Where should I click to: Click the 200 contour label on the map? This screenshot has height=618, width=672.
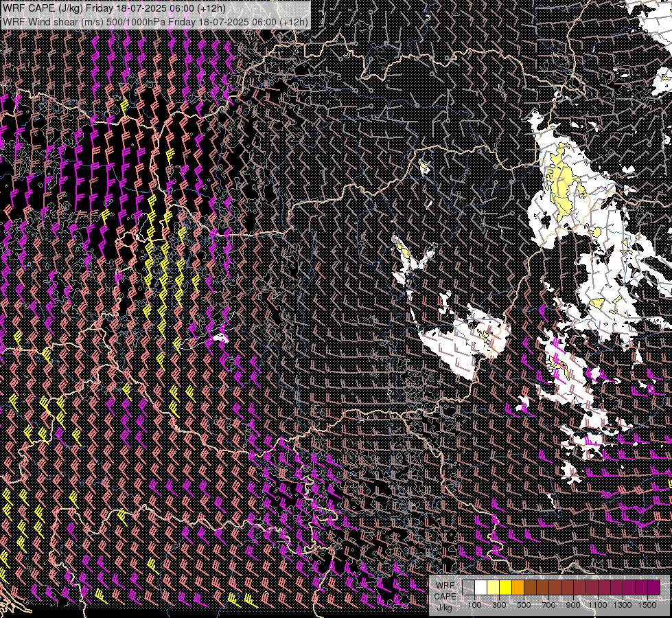pyautogui.click(x=551, y=171)
